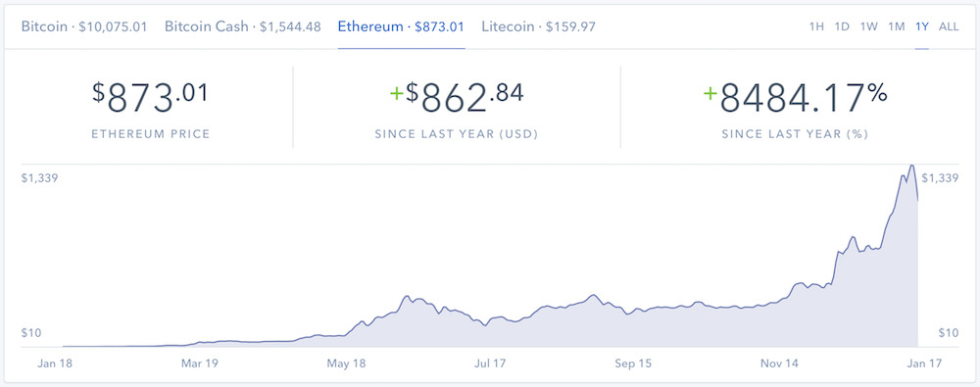Click the $873.01 Ethereum price figure
Image resolution: width=980 pixels, height=387 pixels.
150,98
